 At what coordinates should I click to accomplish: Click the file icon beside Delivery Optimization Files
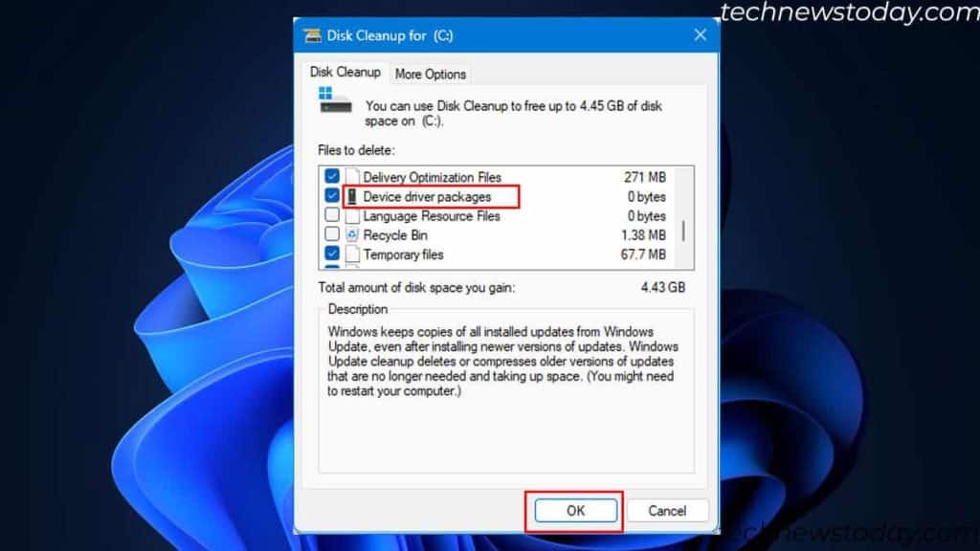pyautogui.click(x=354, y=177)
